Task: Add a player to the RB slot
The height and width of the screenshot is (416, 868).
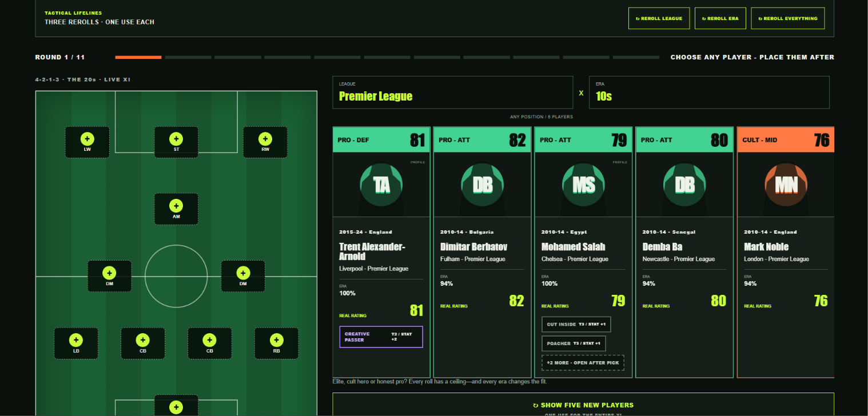Action: point(276,343)
